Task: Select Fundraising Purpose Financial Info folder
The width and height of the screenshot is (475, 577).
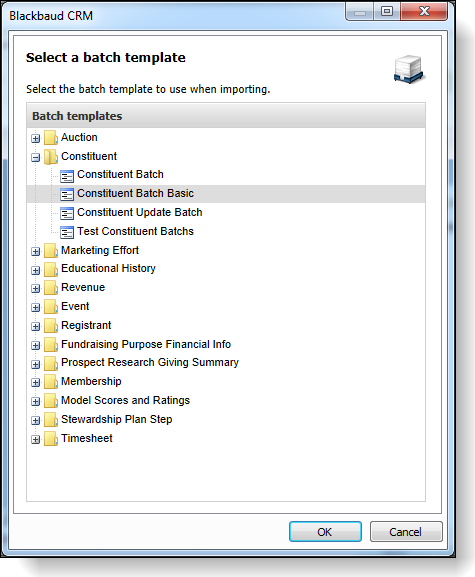Action: pyautogui.click(x=146, y=344)
